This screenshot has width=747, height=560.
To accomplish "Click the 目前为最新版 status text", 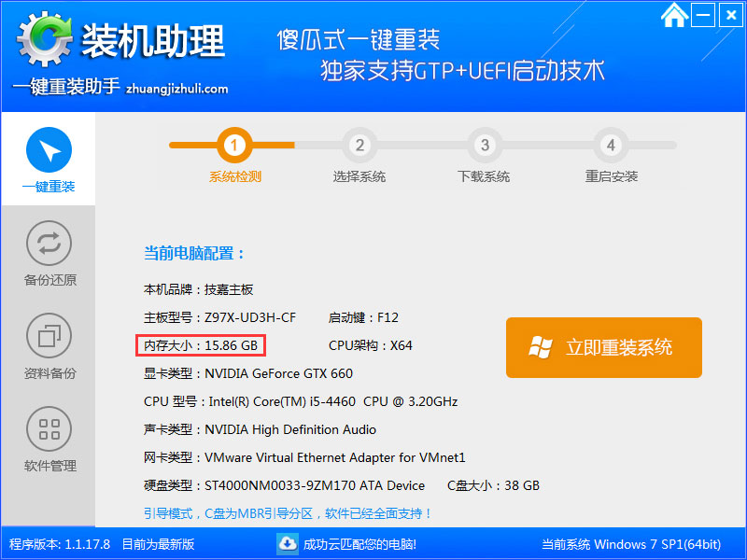I will [158, 544].
